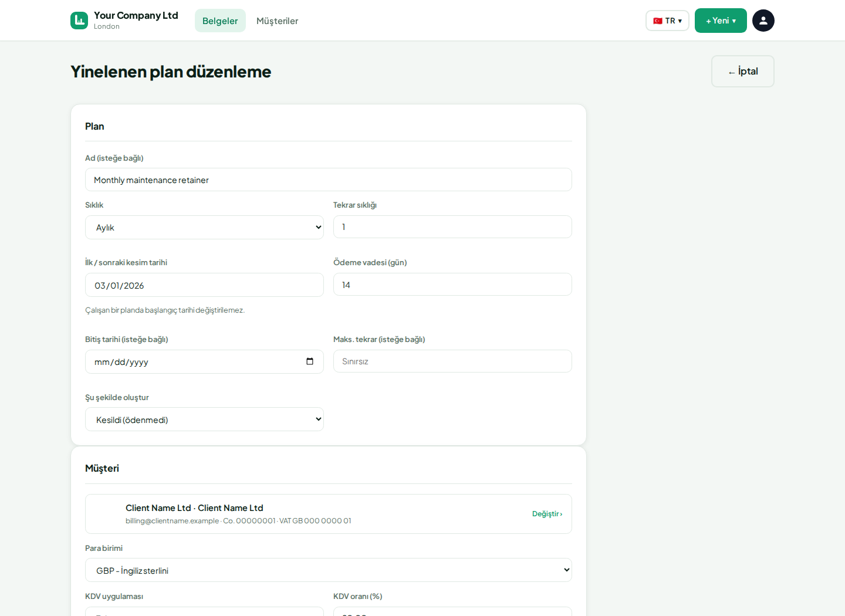Image resolution: width=845 pixels, height=616 pixels.
Task: Click the İptal button
Action: click(743, 71)
